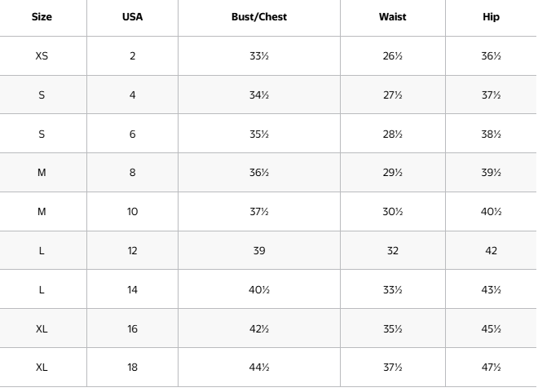The image size is (538, 392).
Task: Select the waist value 26½ cell
Action: (393, 56)
